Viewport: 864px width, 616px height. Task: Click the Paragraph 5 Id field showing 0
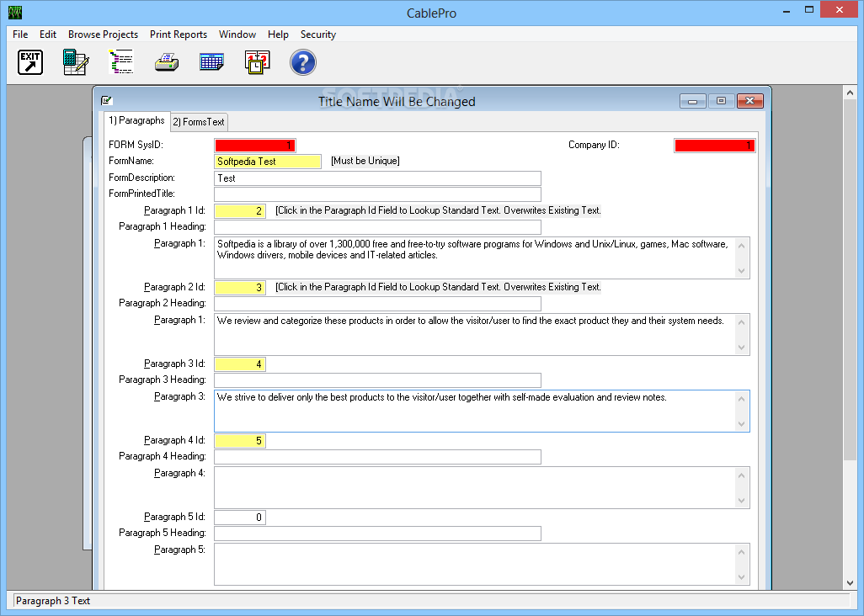click(240, 517)
